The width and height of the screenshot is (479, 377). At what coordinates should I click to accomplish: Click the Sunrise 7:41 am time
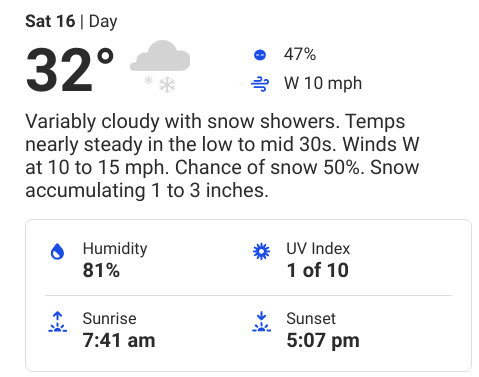coord(119,340)
